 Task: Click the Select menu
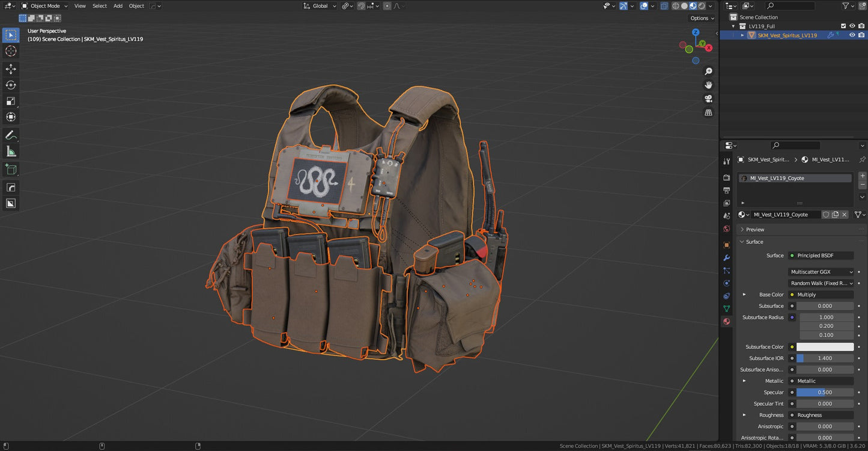[99, 5]
